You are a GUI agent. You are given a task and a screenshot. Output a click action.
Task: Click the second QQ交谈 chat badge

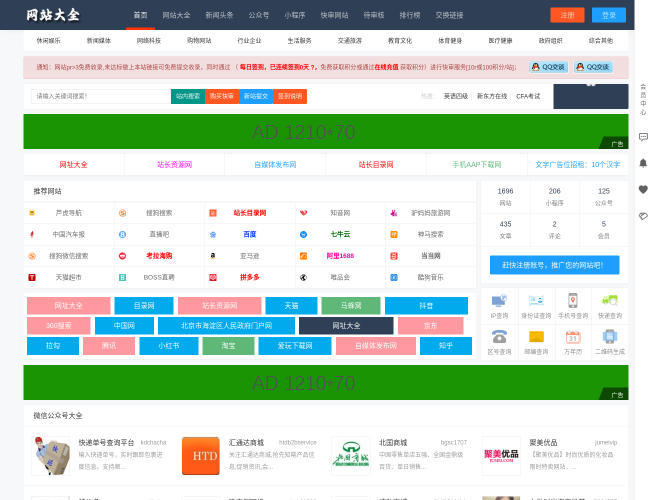[593, 67]
